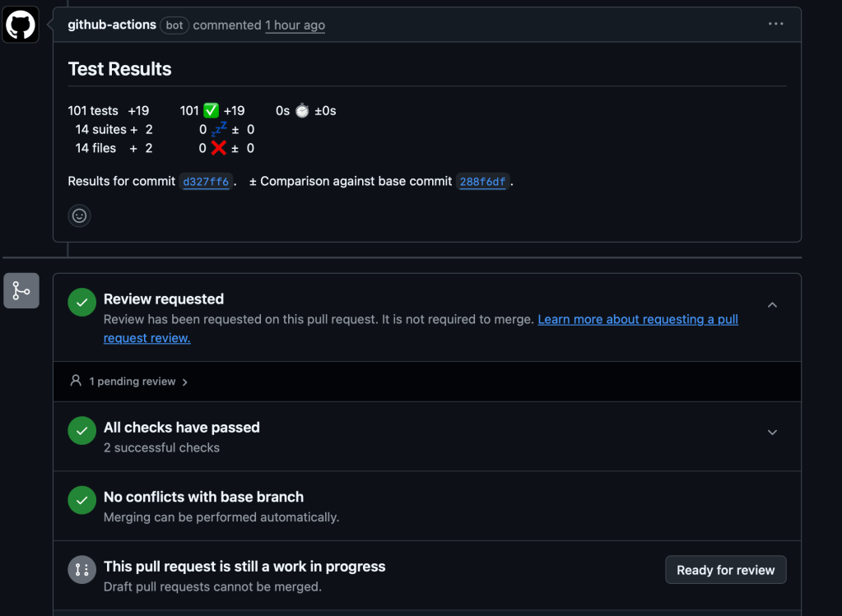Screen dimensions: 842x616
Task: Add a reaction with the smiley icon
Action: pyautogui.click(x=79, y=215)
